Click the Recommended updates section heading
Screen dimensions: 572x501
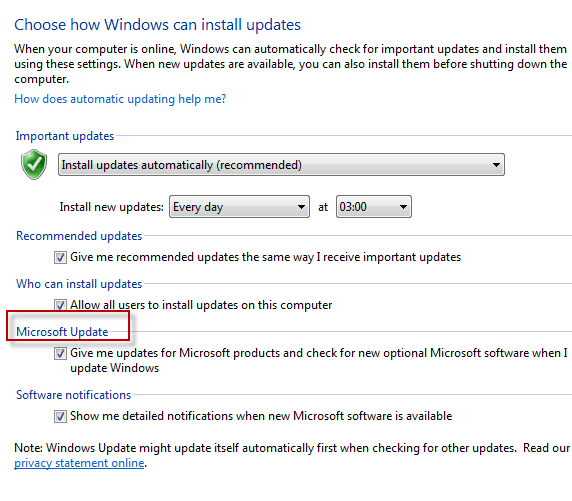(79, 236)
